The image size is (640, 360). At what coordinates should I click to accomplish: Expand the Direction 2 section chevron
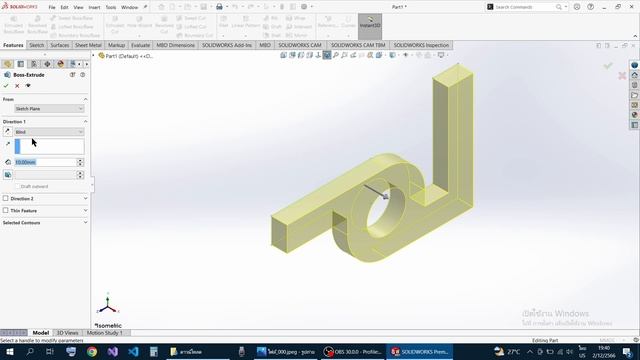click(85, 198)
